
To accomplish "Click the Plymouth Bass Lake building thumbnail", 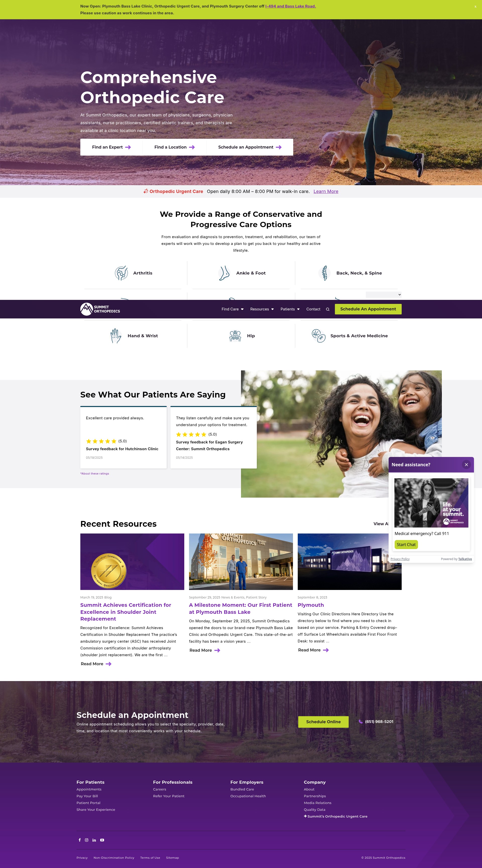I will click(241, 562).
